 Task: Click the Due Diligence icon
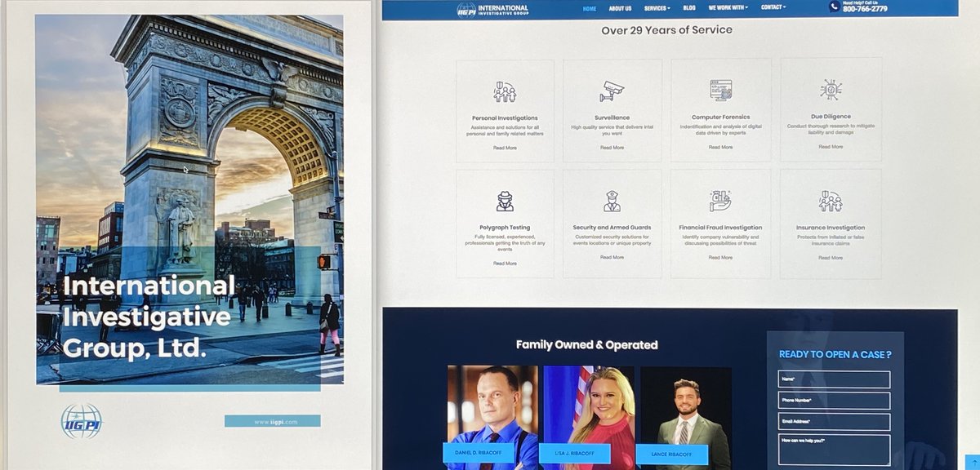tap(831, 90)
